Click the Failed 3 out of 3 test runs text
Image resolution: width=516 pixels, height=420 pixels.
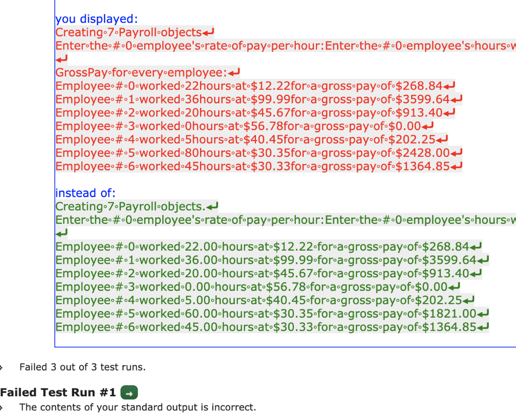tap(82, 367)
